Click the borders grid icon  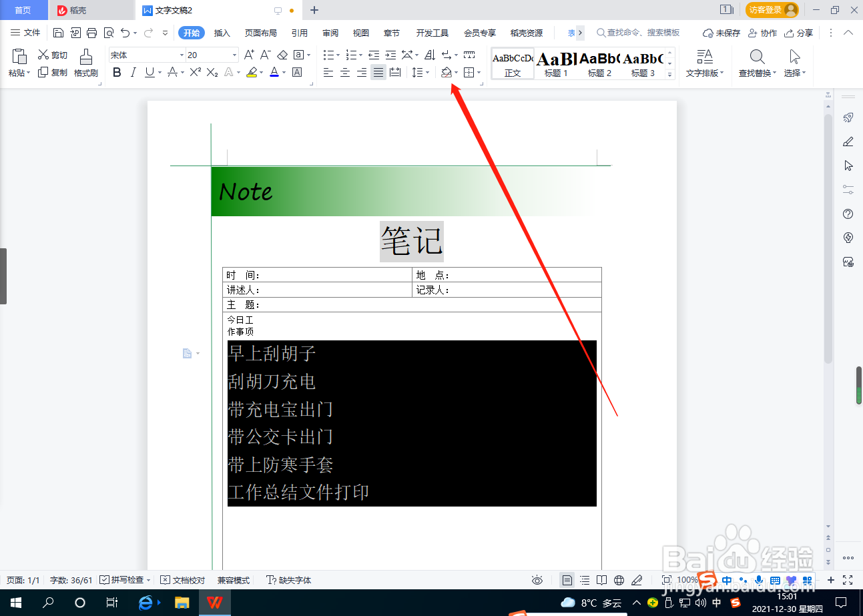click(469, 72)
